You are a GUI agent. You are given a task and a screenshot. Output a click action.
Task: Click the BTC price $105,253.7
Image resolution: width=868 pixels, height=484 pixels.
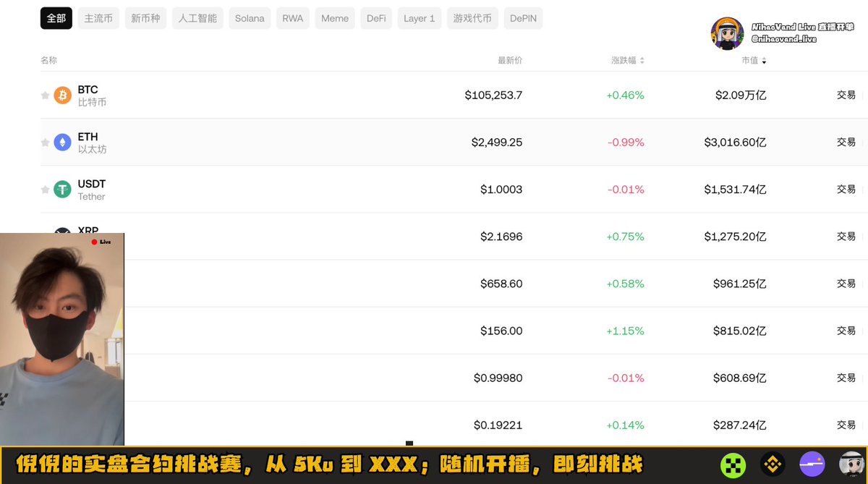click(x=493, y=95)
